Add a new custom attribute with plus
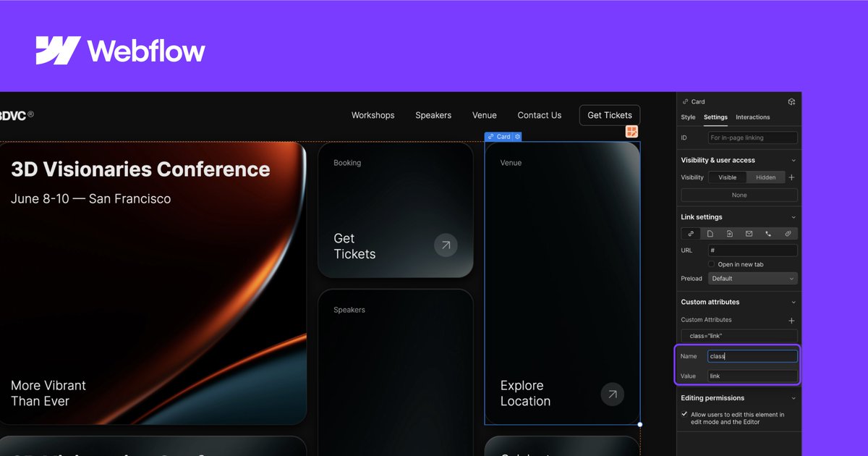The width and height of the screenshot is (868, 456). coord(791,320)
